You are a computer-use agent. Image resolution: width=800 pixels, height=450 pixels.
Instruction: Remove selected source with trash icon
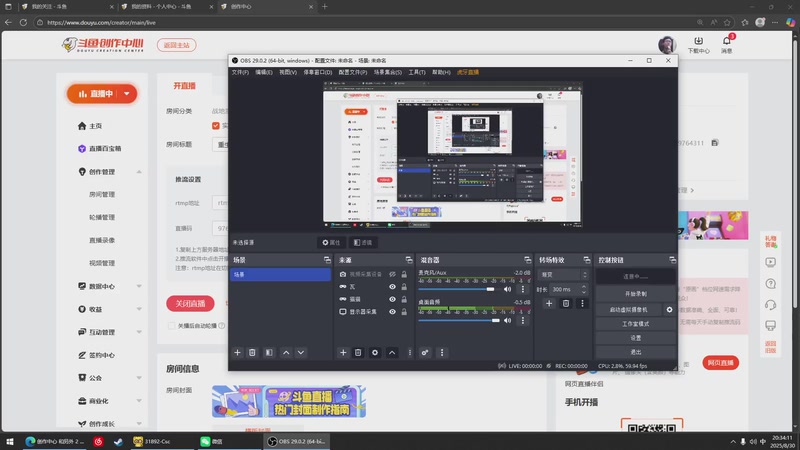click(358, 353)
